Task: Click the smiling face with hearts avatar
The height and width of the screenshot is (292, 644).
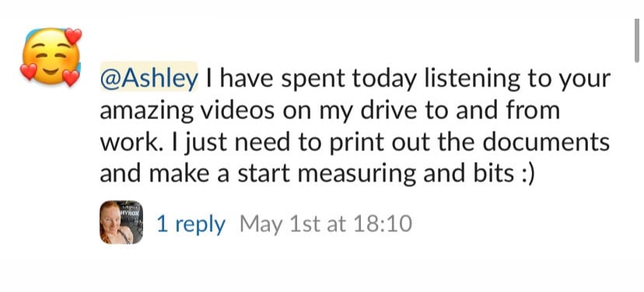Action: point(51,57)
